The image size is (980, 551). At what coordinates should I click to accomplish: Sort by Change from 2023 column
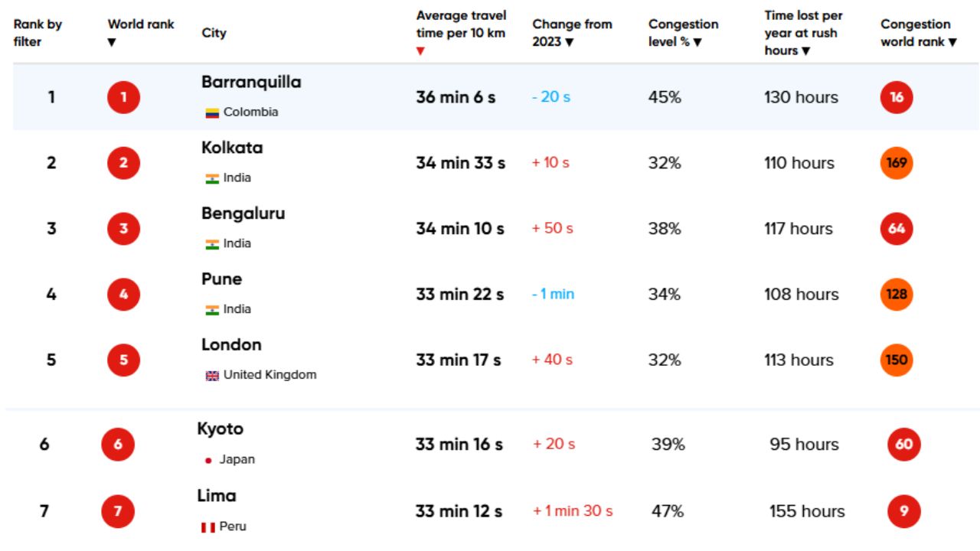coord(569,43)
